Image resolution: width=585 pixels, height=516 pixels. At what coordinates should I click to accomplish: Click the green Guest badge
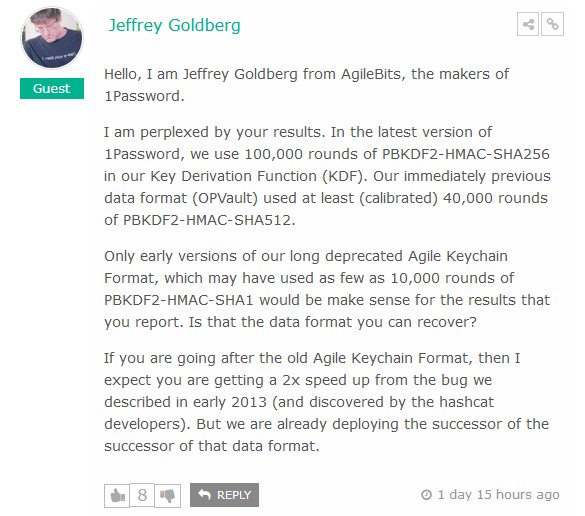52,88
